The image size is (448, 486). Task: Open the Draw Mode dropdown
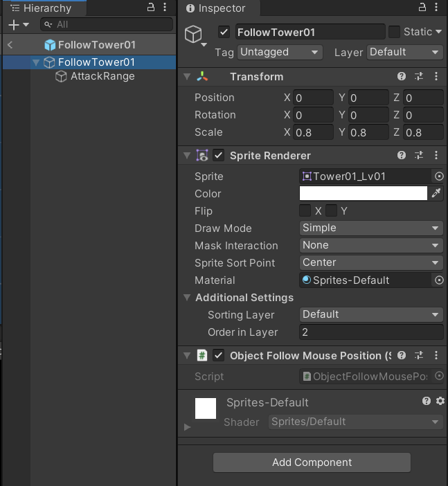[x=371, y=228]
